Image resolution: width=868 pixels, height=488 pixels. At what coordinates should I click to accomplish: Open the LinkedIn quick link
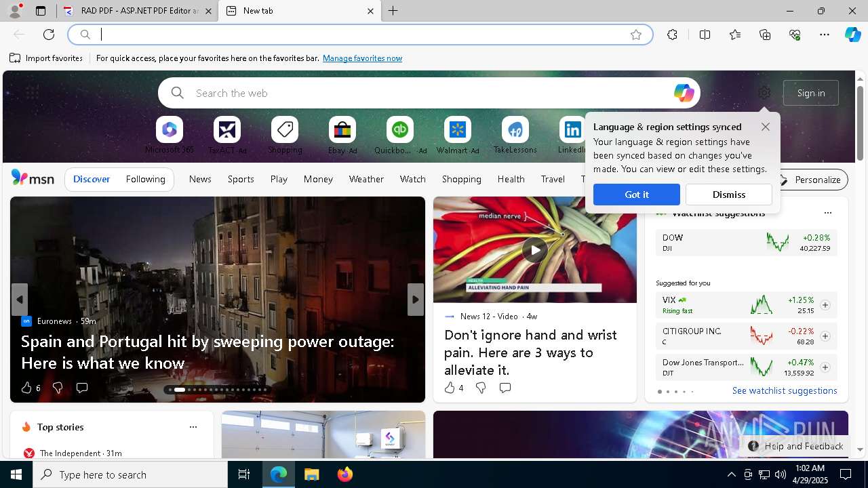(x=572, y=135)
